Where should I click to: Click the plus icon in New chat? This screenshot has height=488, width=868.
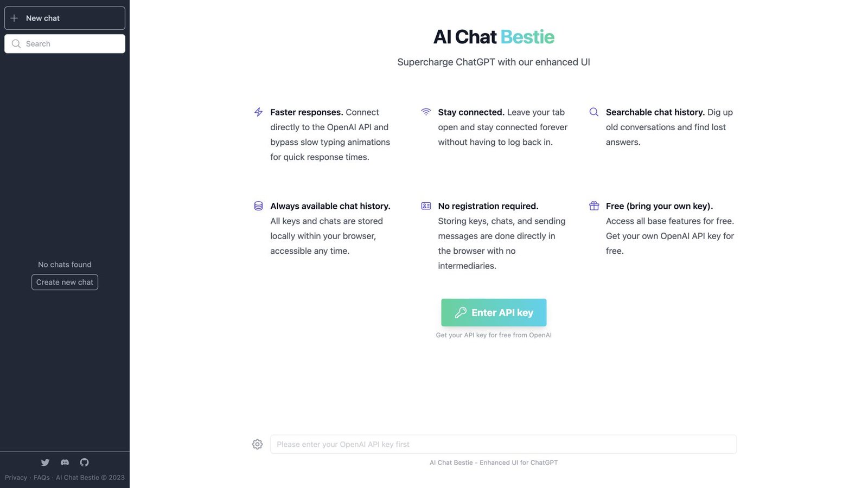pyautogui.click(x=14, y=18)
